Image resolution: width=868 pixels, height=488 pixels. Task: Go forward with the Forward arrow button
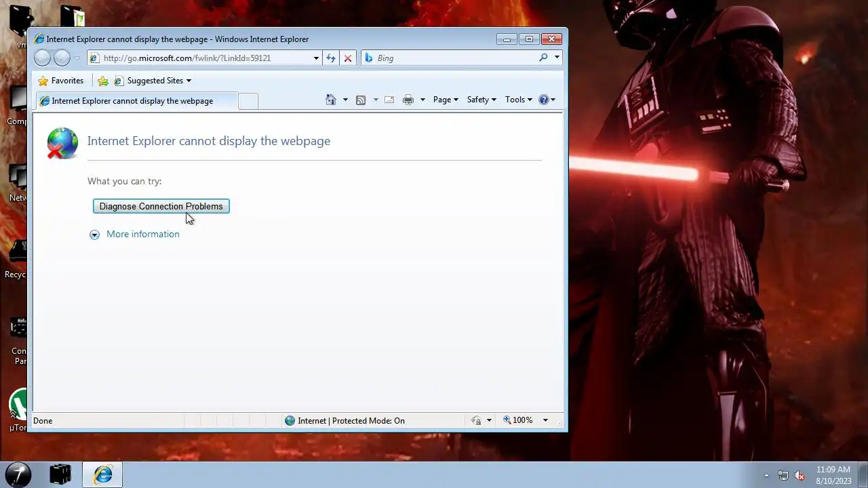pos(62,58)
